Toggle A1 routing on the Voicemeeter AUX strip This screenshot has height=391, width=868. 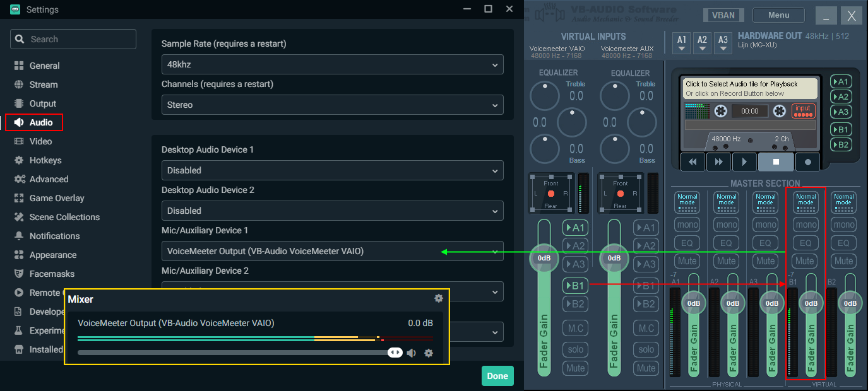(x=645, y=228)
